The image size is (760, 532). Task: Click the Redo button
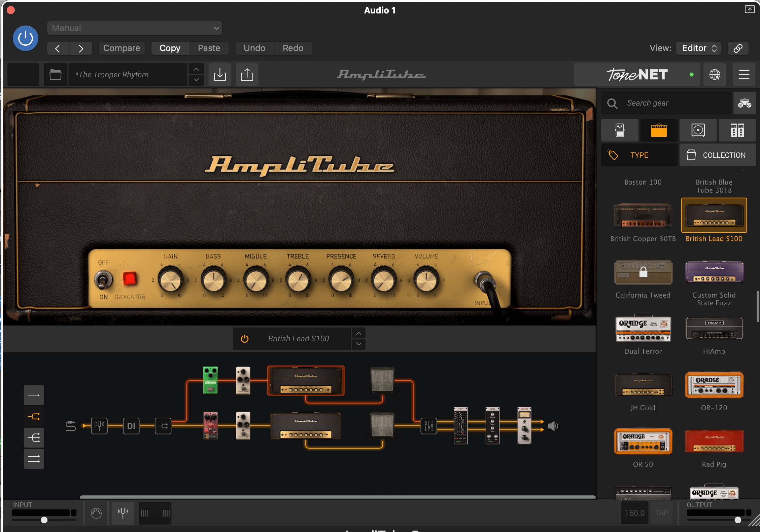coord(293,48)
